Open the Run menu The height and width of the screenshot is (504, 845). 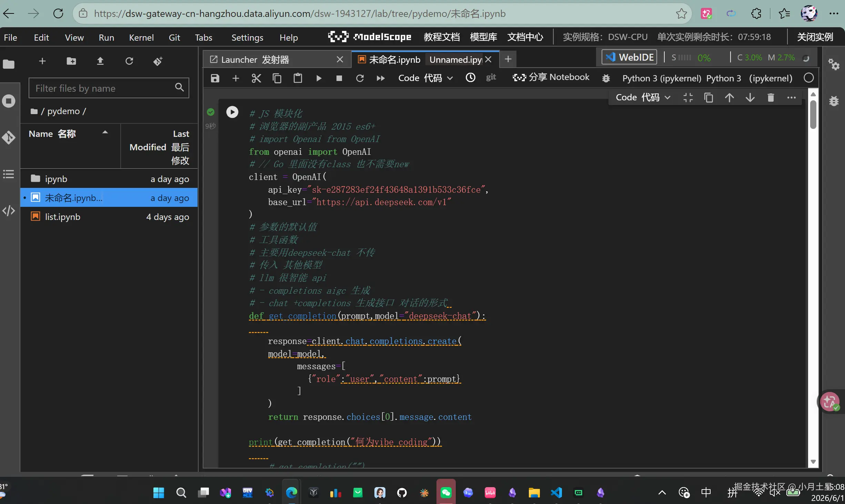tap(106, 37)
